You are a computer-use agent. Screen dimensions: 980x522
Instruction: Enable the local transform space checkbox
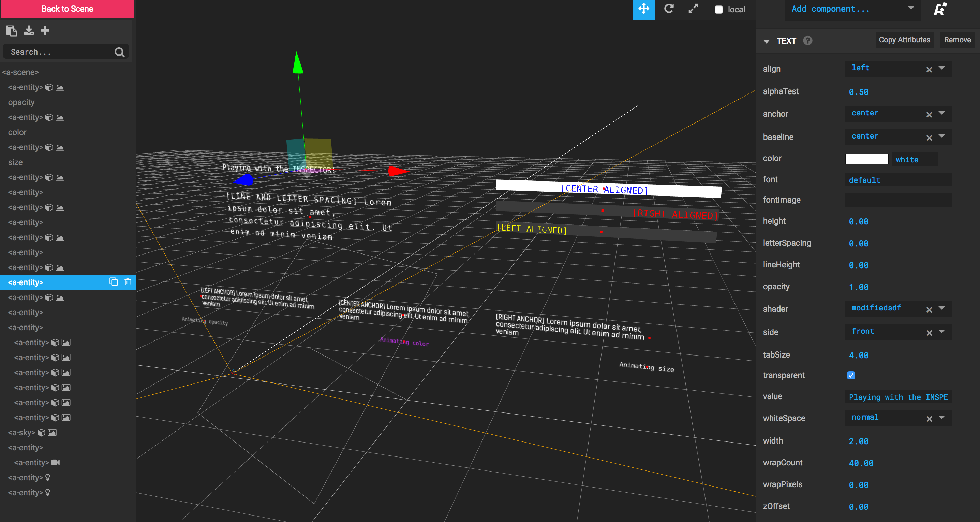[x=718, y=9]
